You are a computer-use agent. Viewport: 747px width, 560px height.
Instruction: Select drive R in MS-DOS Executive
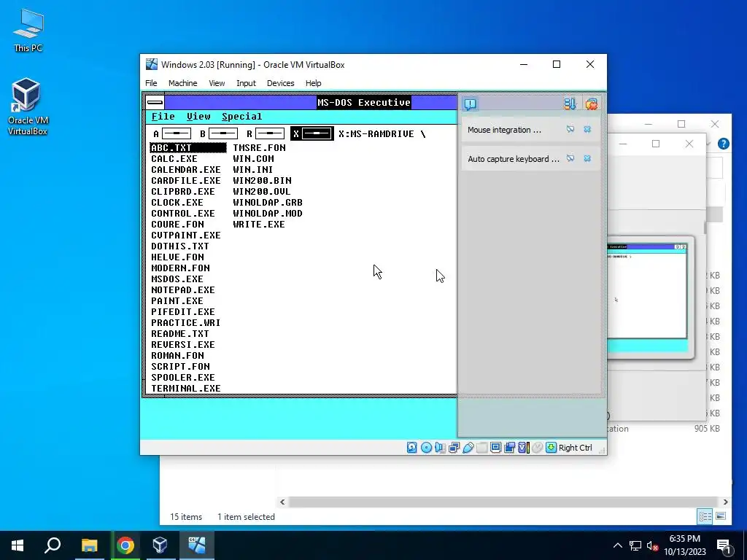point(265,134)
